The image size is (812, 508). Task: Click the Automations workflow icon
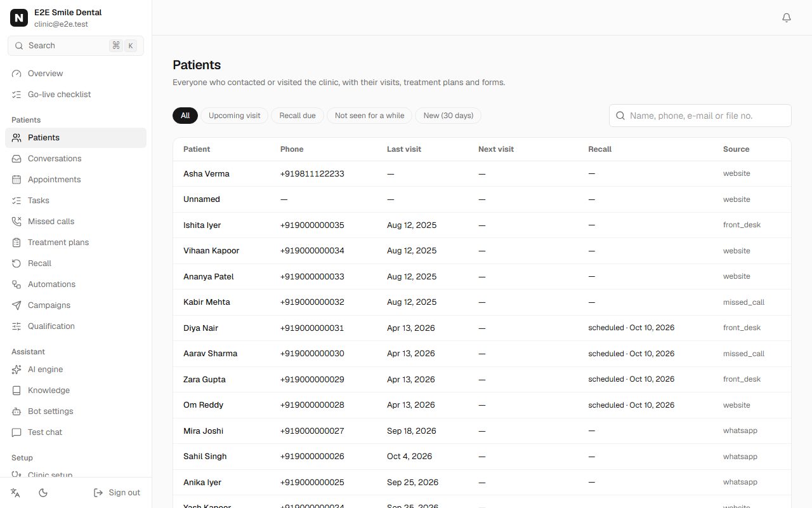pos(16,284)
